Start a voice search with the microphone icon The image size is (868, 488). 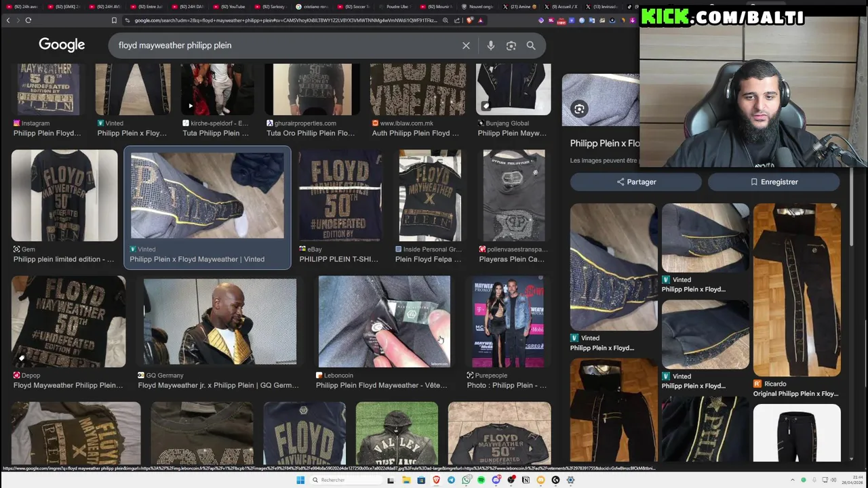point(490,45)
